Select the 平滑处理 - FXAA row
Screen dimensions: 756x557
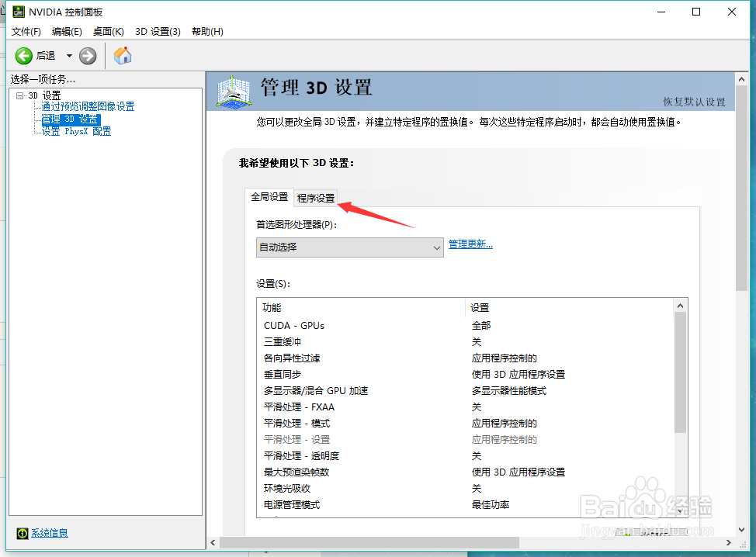pos(466,407)
